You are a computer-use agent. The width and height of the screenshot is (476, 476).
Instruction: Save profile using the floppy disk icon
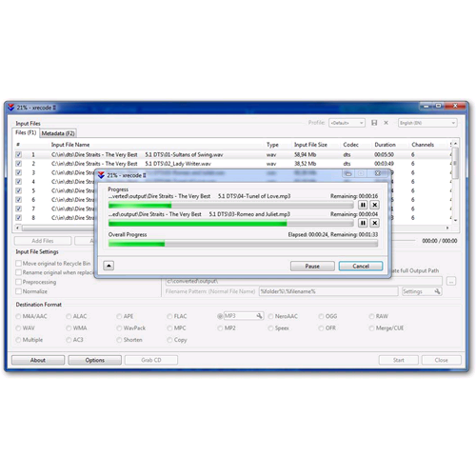pos(374,123)
